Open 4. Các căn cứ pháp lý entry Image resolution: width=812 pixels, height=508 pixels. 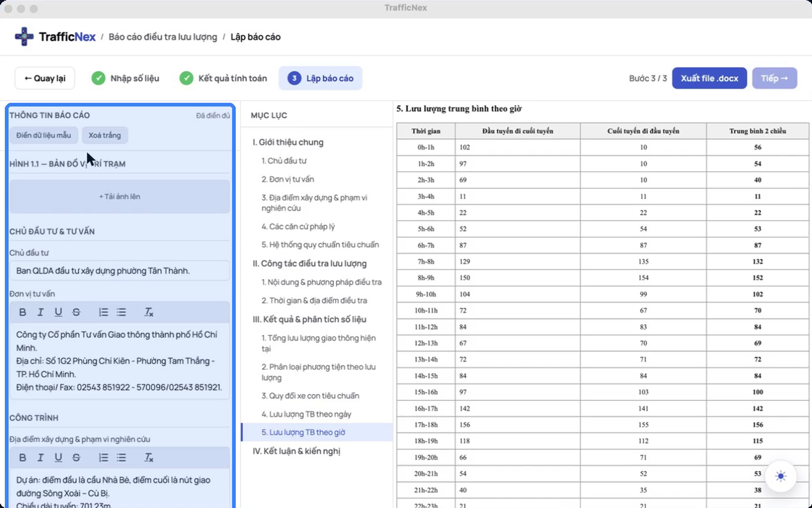coord(298,227)
